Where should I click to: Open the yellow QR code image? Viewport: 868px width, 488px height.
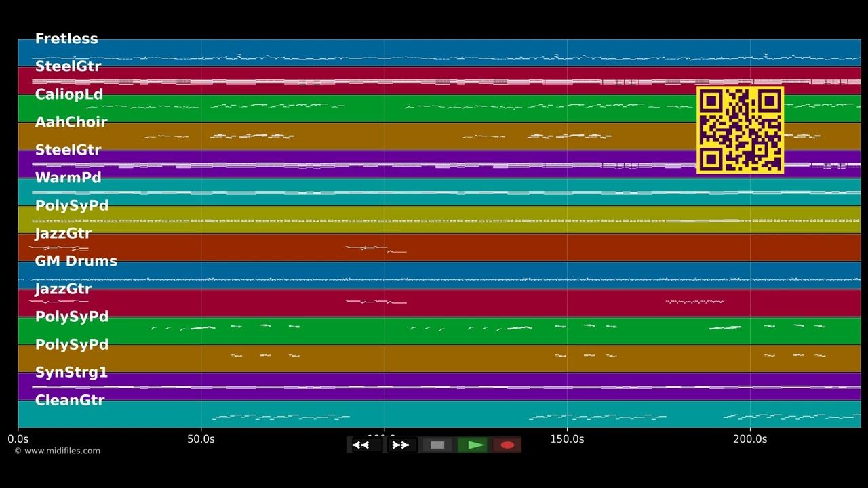pos(741,130)
